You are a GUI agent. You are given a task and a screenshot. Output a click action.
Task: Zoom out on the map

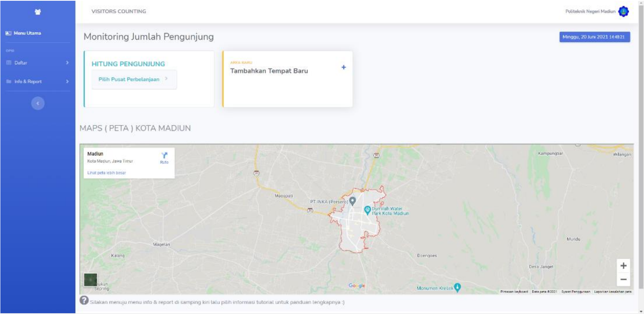623,280
